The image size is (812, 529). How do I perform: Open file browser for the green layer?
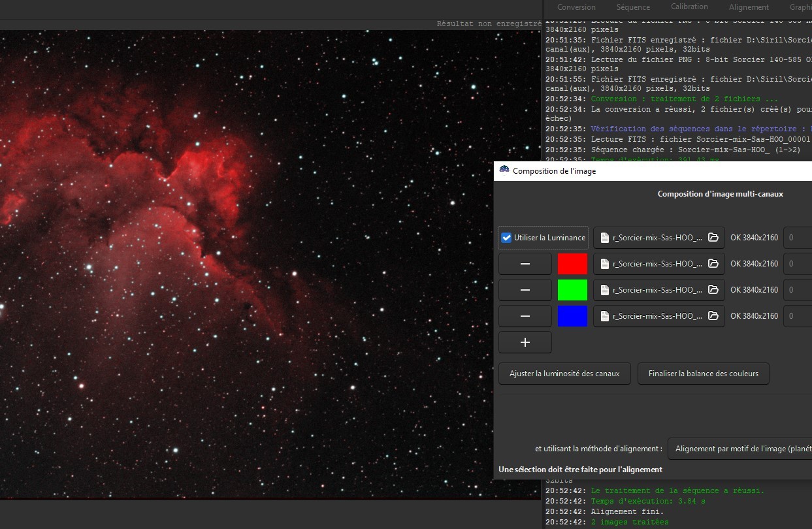coord(713,290)
